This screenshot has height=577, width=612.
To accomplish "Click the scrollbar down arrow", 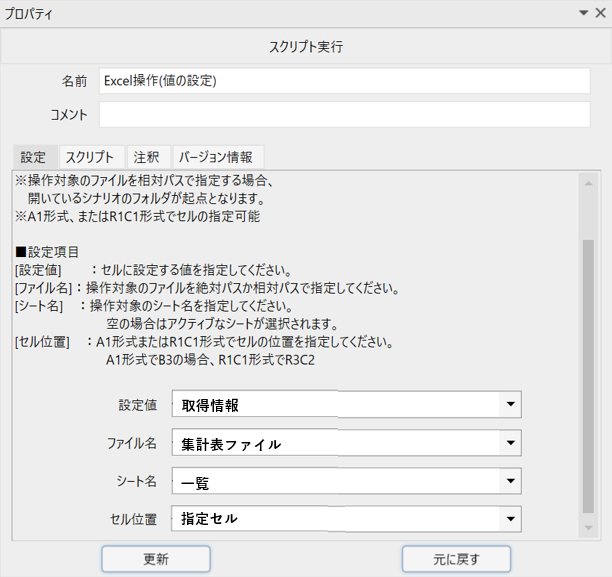I will tap(588, 528).
